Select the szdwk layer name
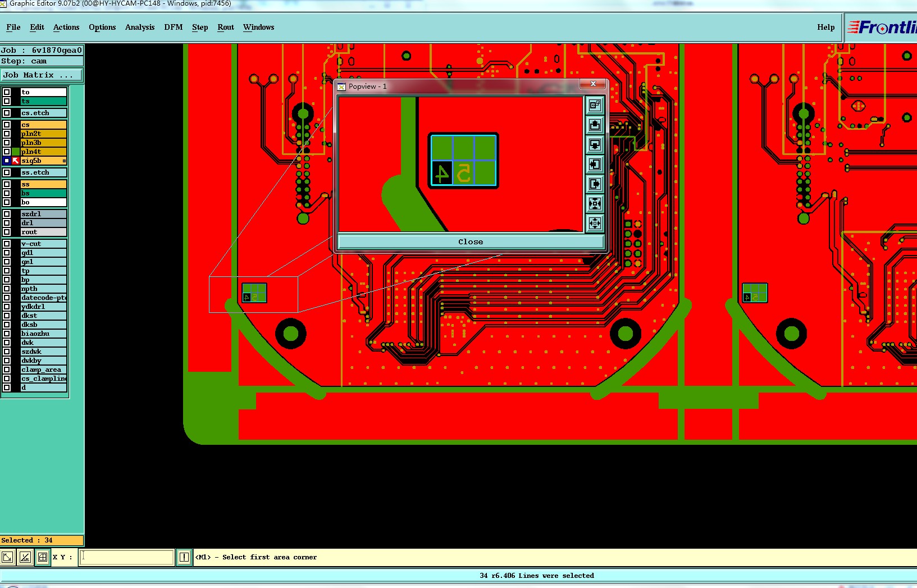The height and width of the screenshot is (588, 917). point(44,352)
